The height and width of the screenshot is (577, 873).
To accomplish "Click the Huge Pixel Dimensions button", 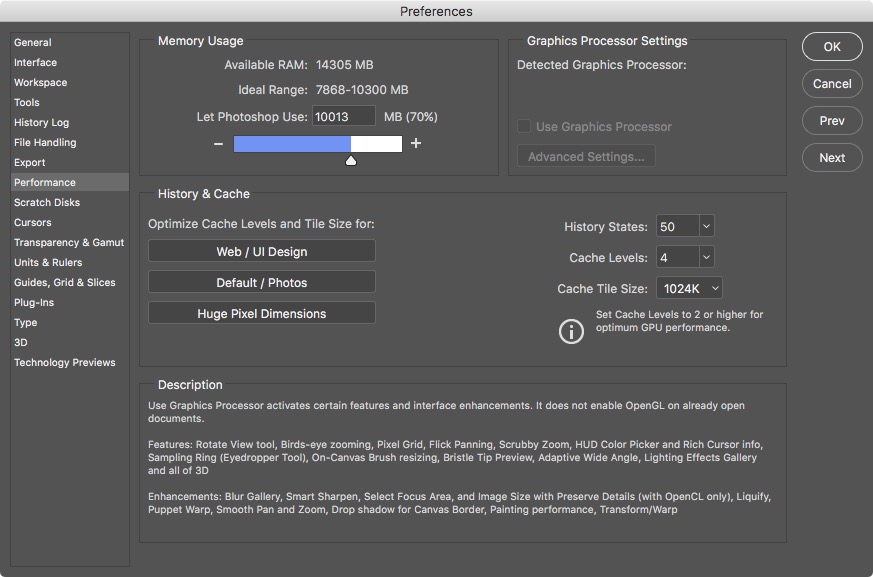I will click(262, 314).
